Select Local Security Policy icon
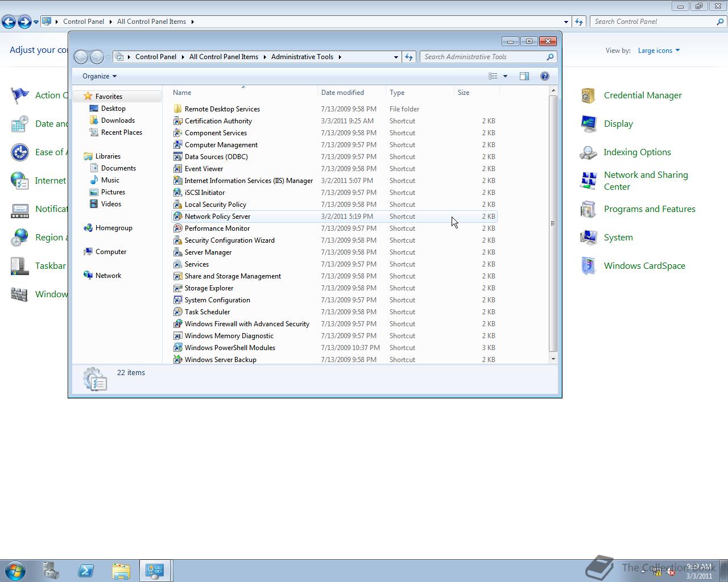 coord(177,205)
